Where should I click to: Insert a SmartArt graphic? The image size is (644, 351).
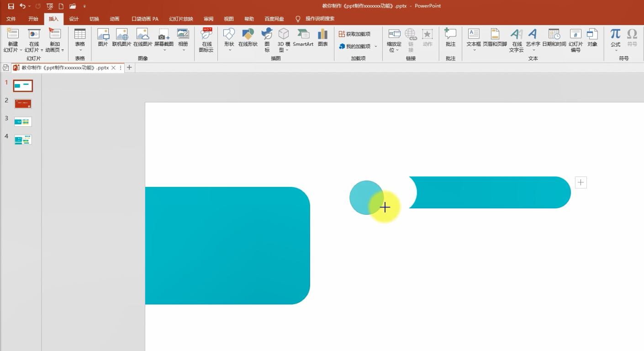303,37
